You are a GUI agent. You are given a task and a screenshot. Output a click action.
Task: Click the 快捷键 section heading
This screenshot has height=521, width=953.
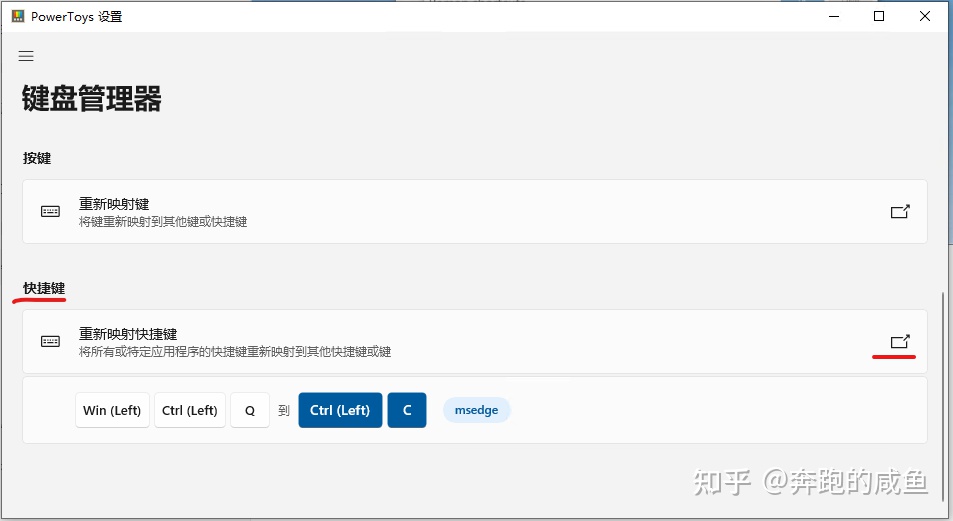tap(44, 288)
